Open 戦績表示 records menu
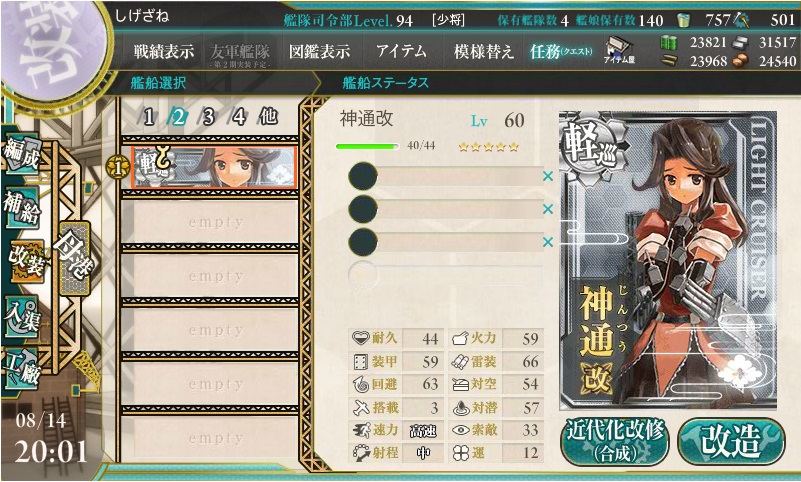 [164, 51]
